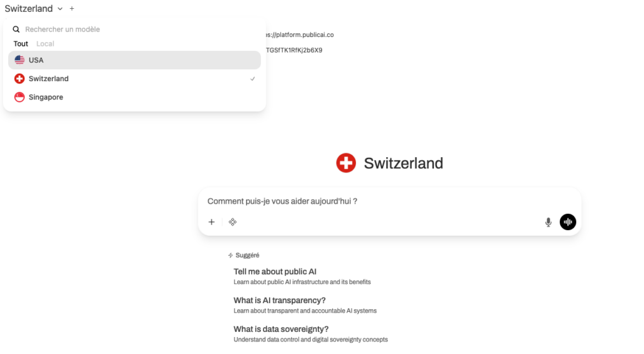Switch to the Local filter tab
This screenshot has width=644, height=354.
point(45,44)
